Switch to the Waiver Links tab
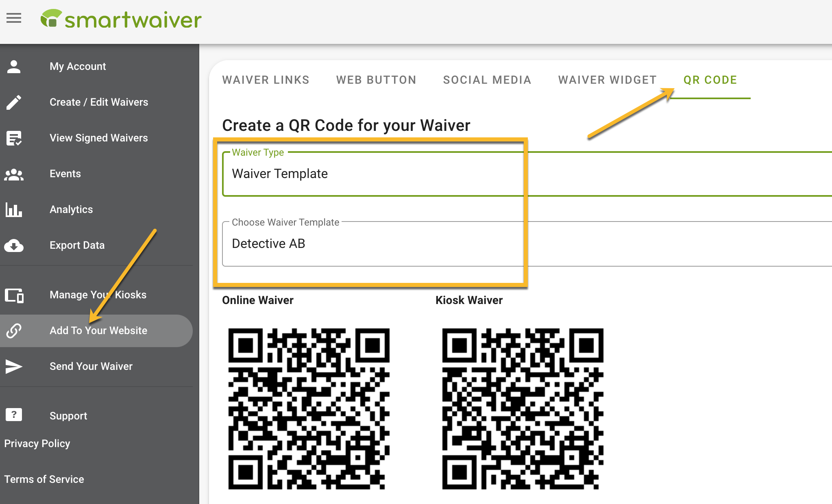This screenshot has width=832, height=504. pos(266,80)
